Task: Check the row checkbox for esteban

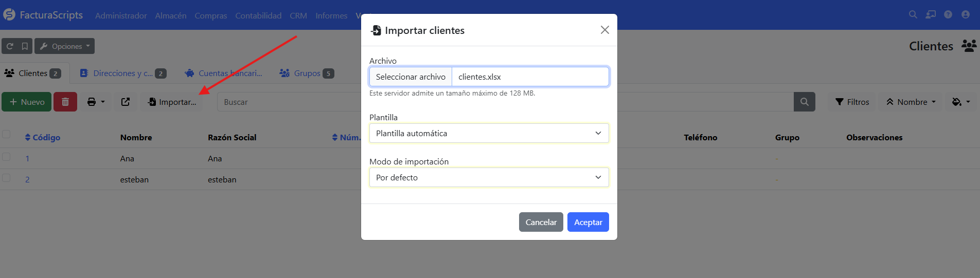Action: 6,178
